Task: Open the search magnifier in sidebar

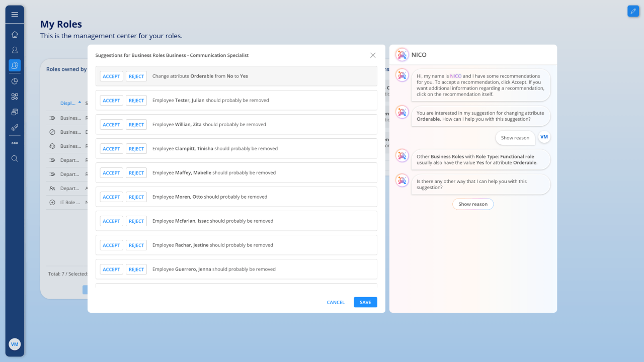Action: (x=15, y=158)
